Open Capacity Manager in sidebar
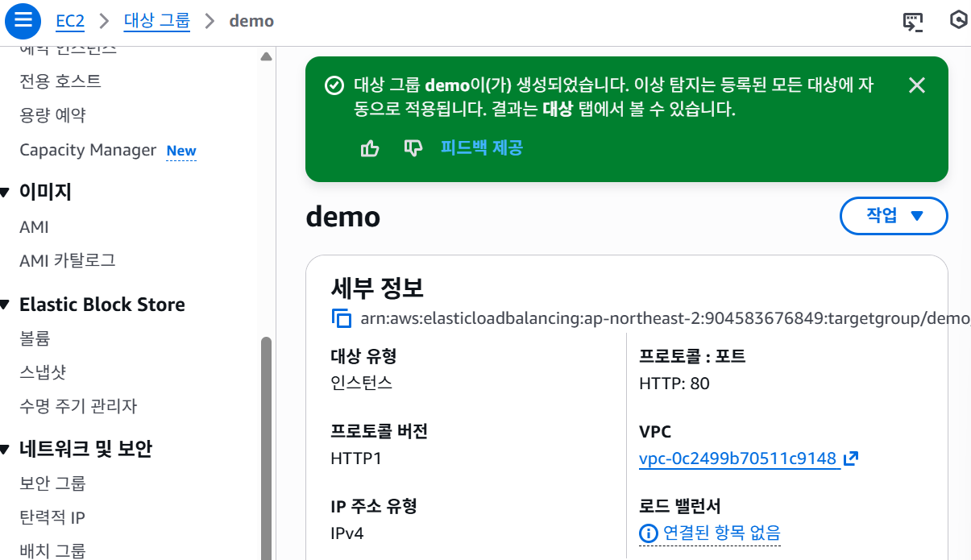 tap(88, 150)
